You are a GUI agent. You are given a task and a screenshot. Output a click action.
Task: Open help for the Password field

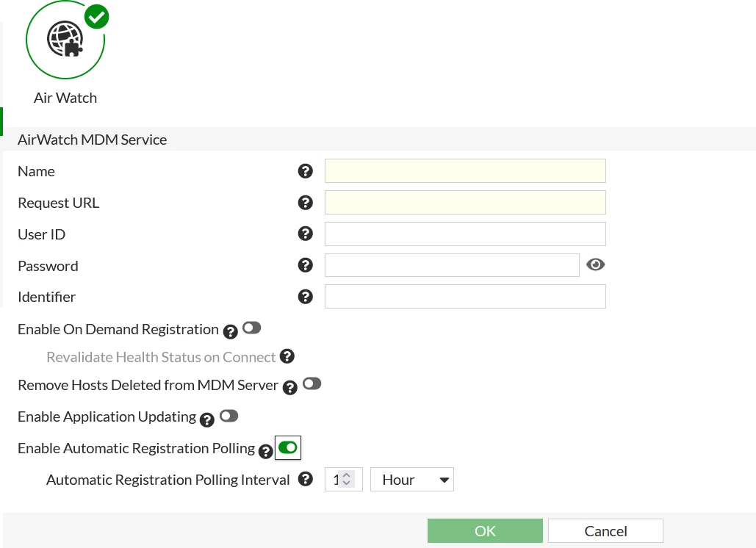click(x=305, y=265)
